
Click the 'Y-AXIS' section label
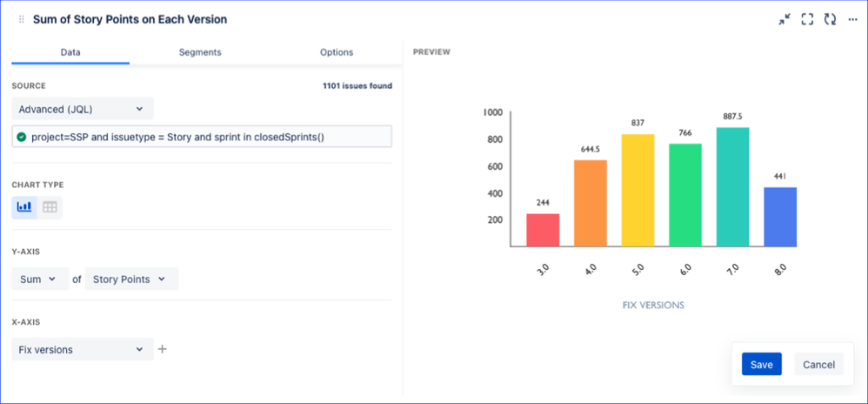tap(25, 252)
